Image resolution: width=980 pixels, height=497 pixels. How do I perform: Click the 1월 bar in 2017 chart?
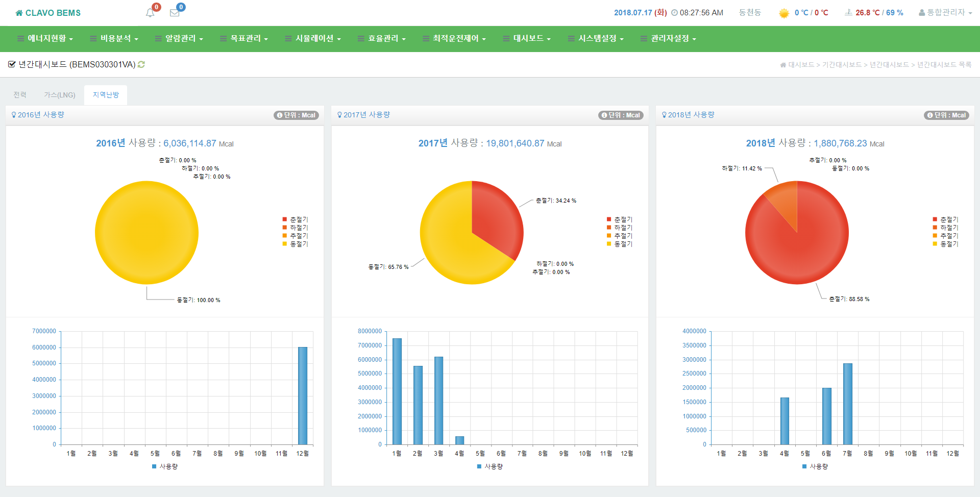click(x=397, y=391)
